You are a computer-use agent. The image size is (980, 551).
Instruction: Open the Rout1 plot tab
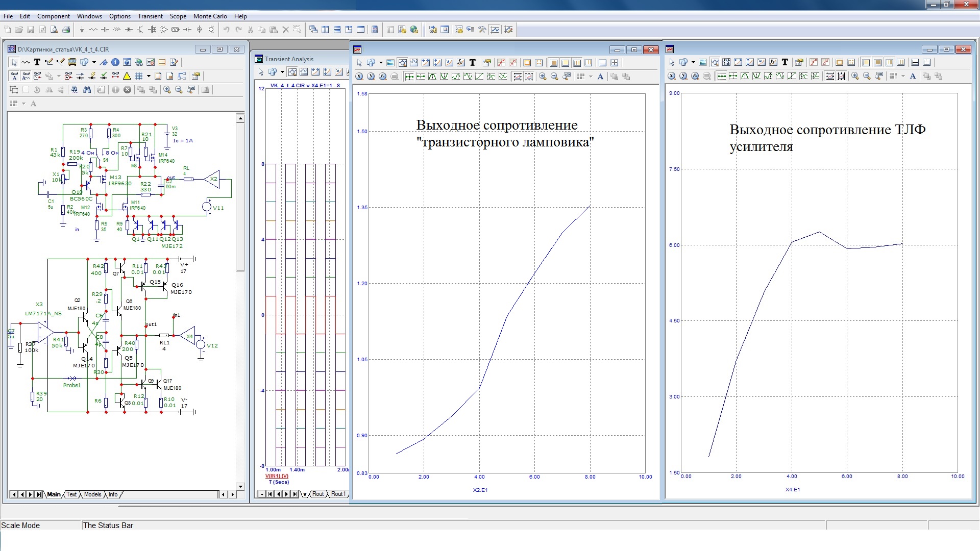(337, 494)
